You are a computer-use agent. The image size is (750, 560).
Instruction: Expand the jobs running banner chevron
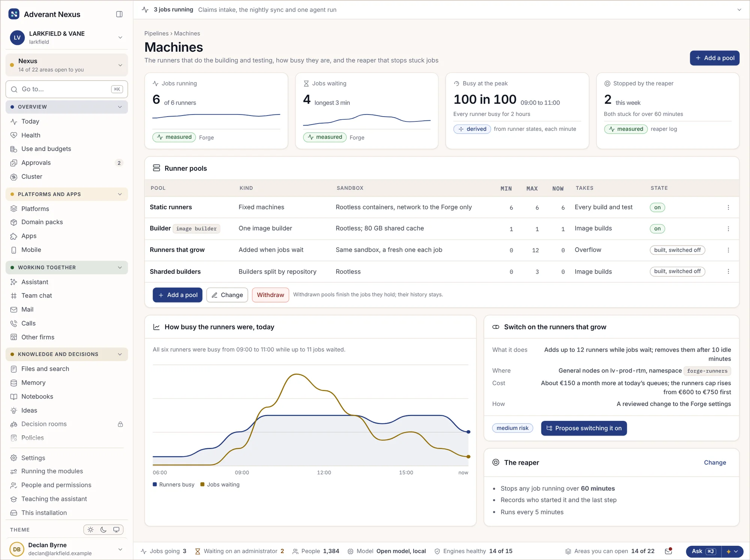tap(739, 10)
